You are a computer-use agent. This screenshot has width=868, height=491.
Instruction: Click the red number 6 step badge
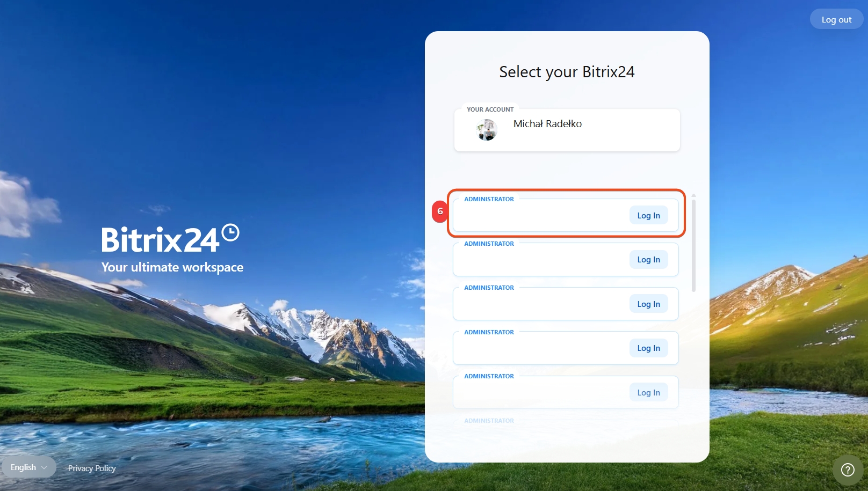440,211
